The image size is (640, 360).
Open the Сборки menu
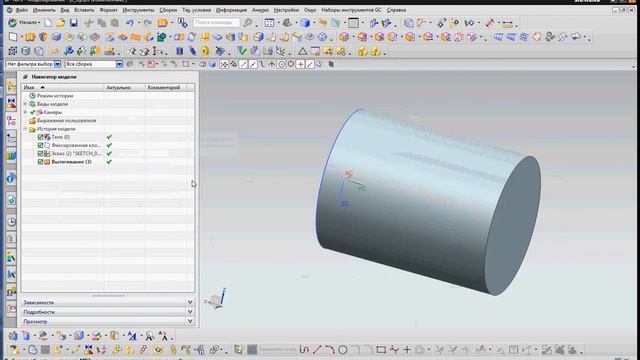(x=168, y=10)
